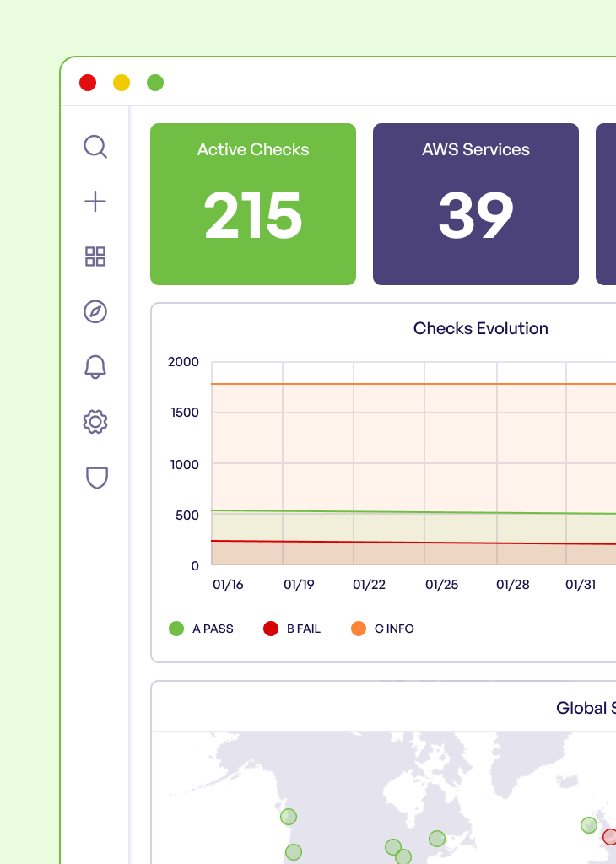Toggle the A PASS legend entry

pyautogui.click(x=201, y=629)
